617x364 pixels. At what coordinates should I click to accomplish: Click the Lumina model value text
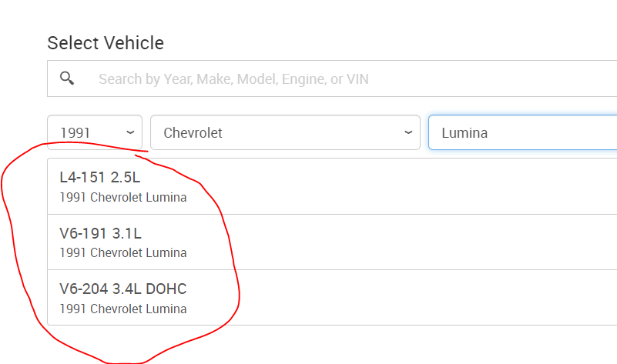click(x=464, y=133)
